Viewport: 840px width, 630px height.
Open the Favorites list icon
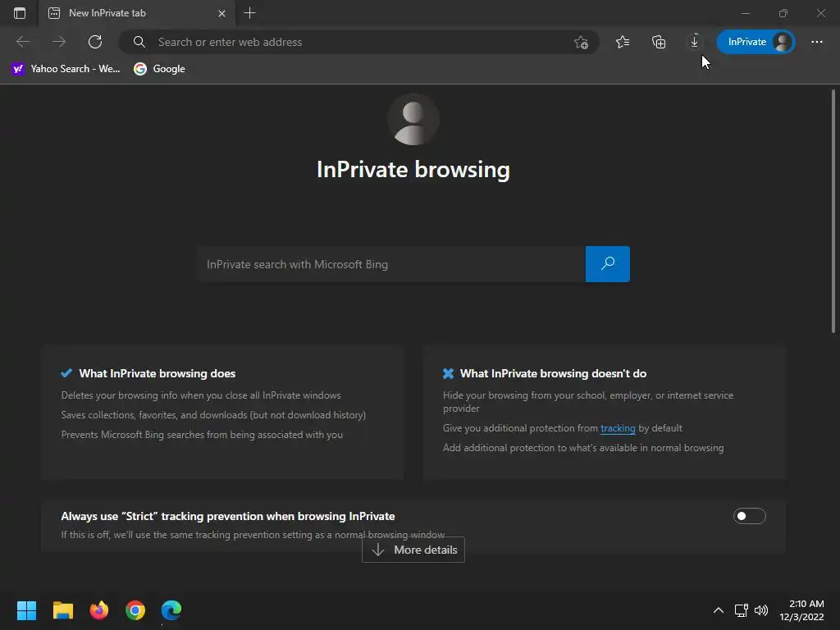tap(623, 42)
